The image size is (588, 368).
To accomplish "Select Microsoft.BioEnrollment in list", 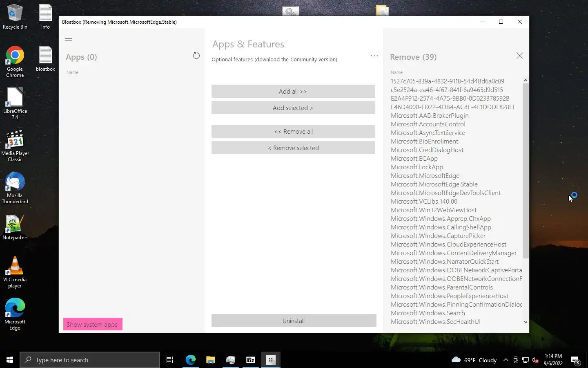I will [424, 141].
